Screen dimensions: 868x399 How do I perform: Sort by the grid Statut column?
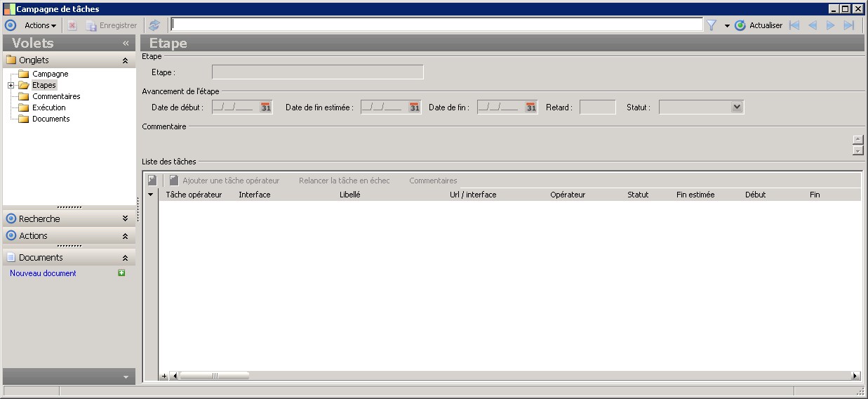(x=638, y=195)
